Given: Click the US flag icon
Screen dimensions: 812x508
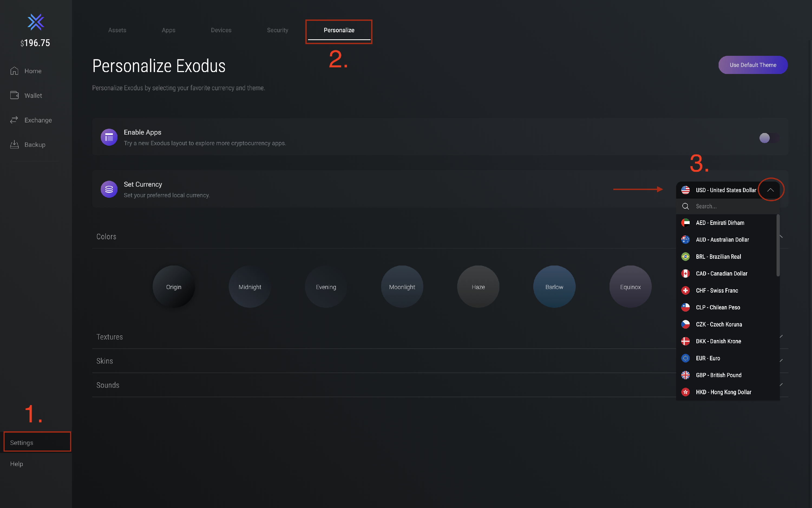Looking at the screenshot, I should [x=686, y=190].
